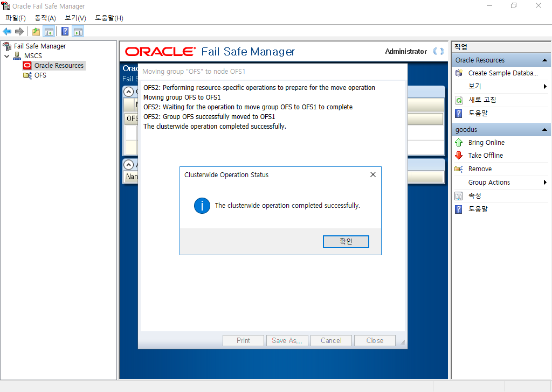Click the red Oracle Resources tree icon
The height and width of the screenshot is (392, 552).
[27, 65]
